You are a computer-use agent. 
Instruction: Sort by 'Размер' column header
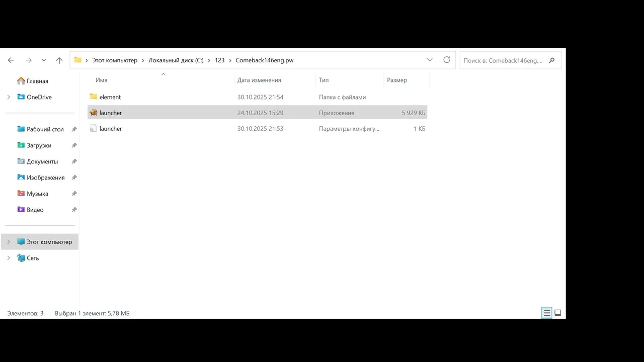pos(397,80)
